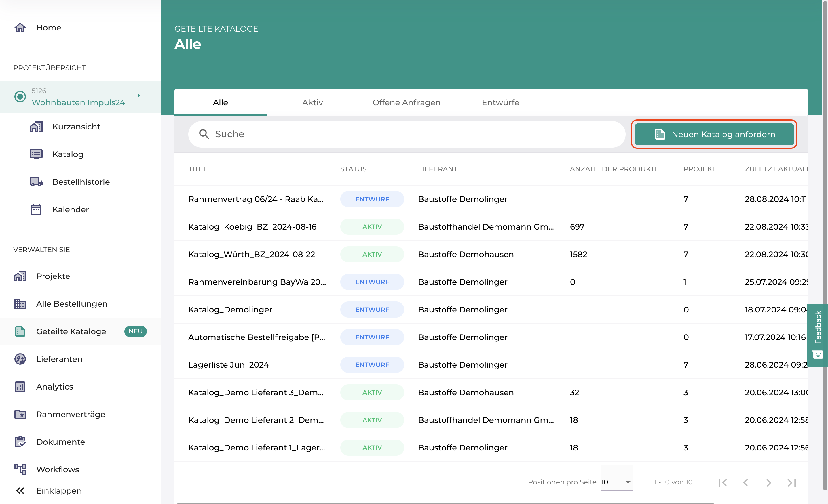Open Positionen pro Seite dropdown

[617, 482]
